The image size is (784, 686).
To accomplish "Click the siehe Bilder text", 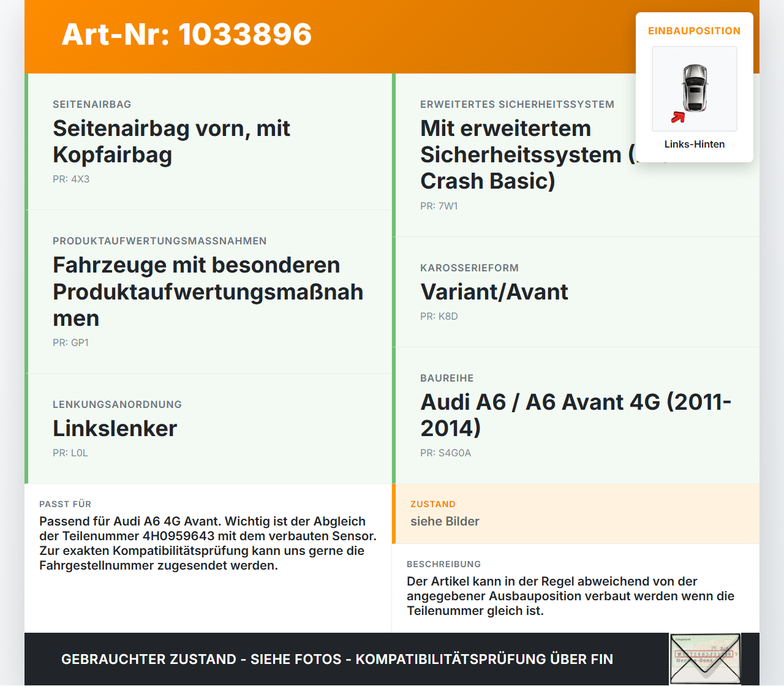I will coord(445,521).
